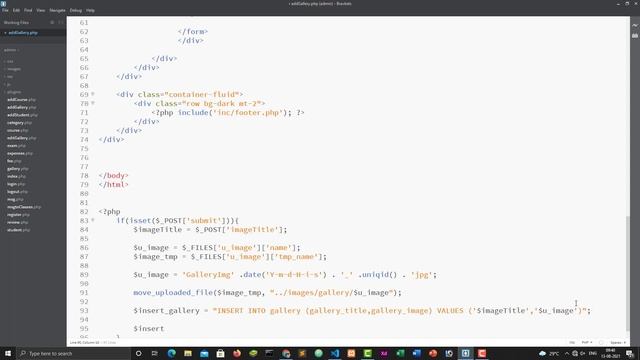Open Adobe XD from taskbar
Image resolution: width=640 pixels, height=360 pixels.
(x=384, y=353)
